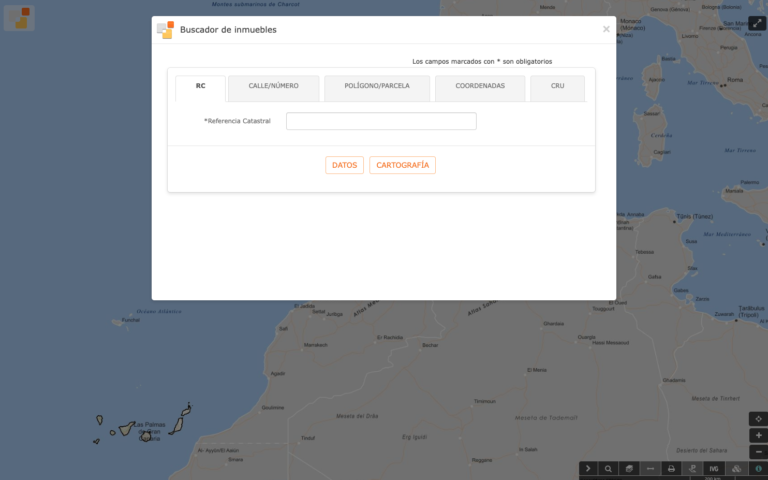Open the layers box icon in the toolbar
Screen dimensions: 768x480
point(629,469)
